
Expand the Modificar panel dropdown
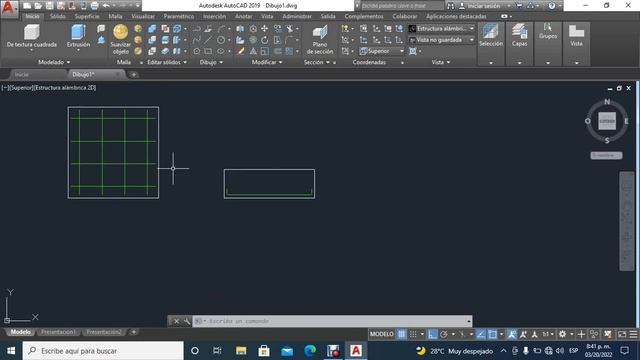(267, 62)
